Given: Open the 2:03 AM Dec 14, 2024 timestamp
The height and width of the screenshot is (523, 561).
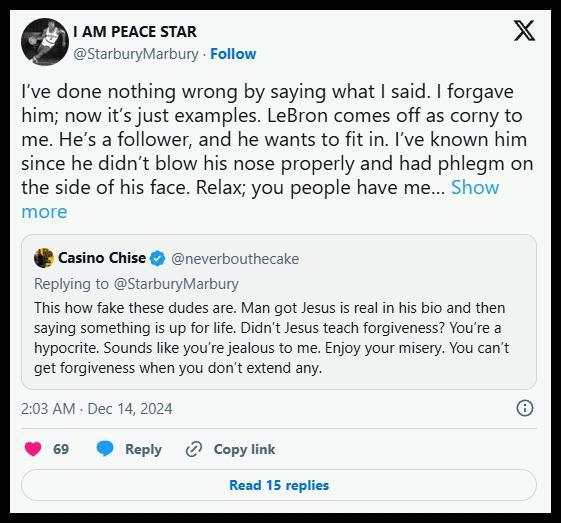Looking at the screenshot, I should tap(97, 409).
